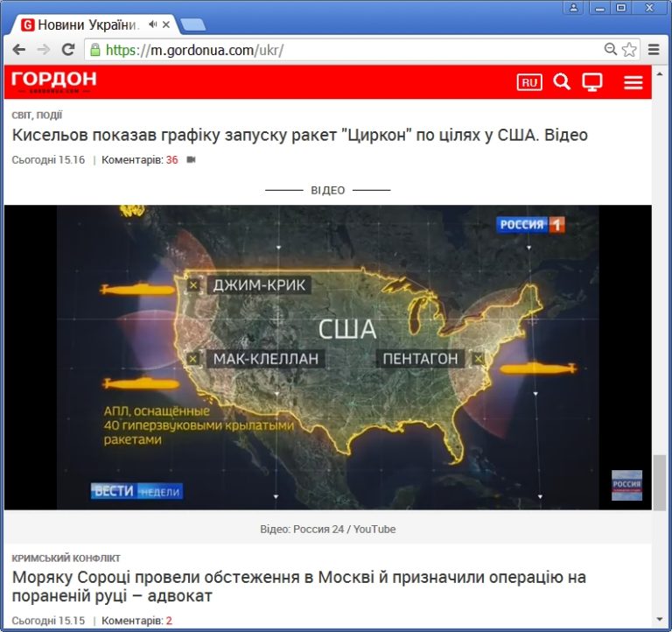Open the Моряку Сороці article headline
This screenshot has height=632, width=672.
click(x=299, y=586)
